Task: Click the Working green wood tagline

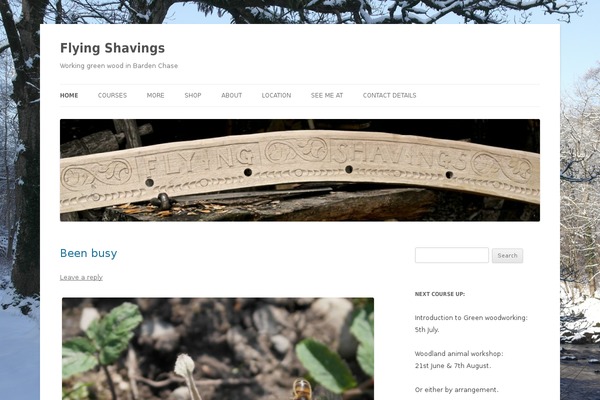Action: click(119, 65)
